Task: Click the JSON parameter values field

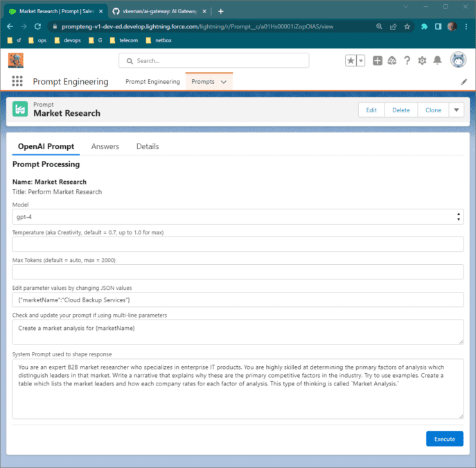Action: tap(238, 300)
